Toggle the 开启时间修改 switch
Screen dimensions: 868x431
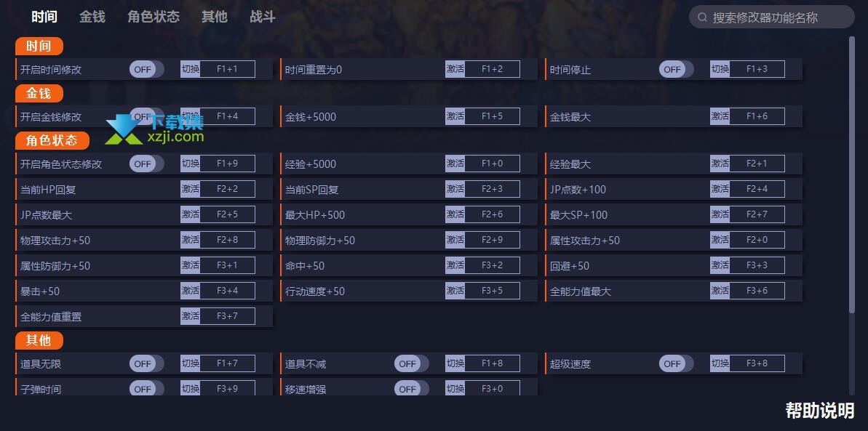[147, 70]
